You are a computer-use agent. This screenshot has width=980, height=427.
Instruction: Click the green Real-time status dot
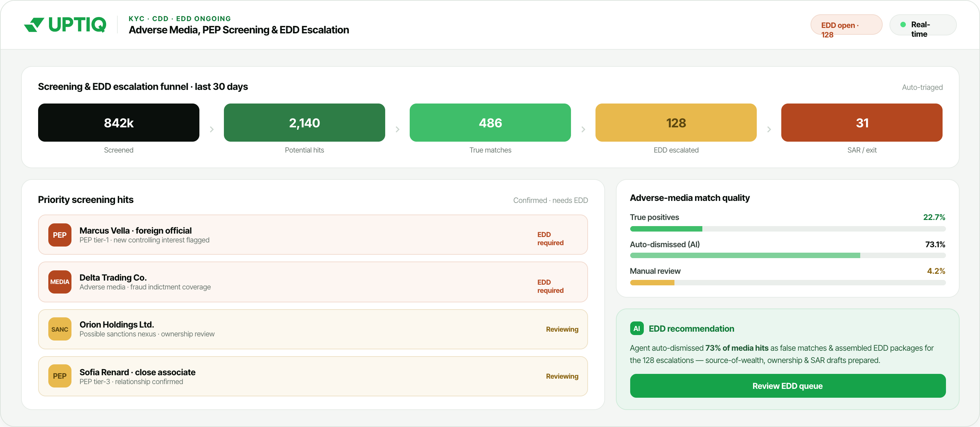coord(903,25)
